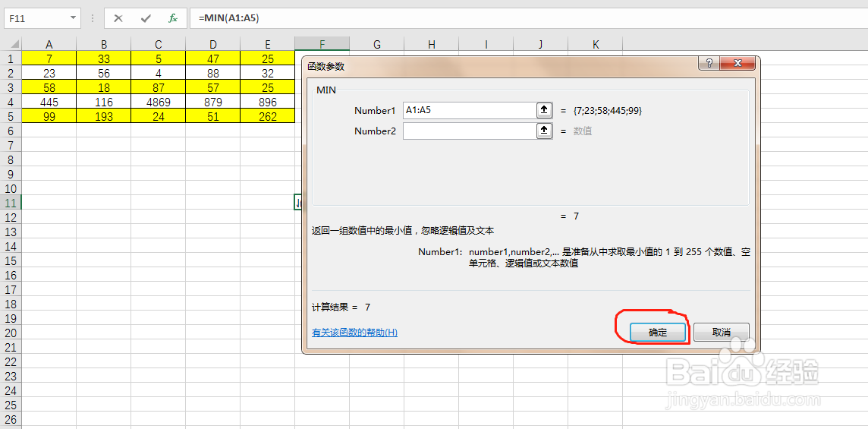The height and width of the screenshot is (429, 868).
Task: Select column K header
Action: click(x=596, y=44)
